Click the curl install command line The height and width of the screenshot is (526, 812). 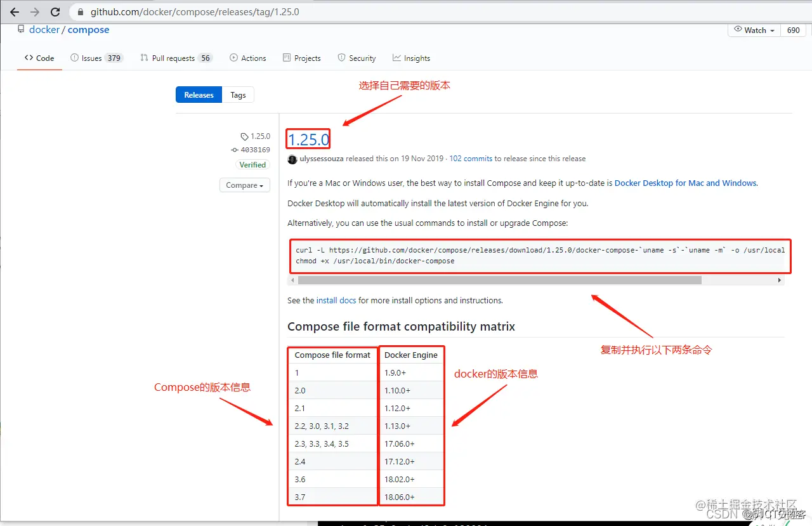coord(540,250)
